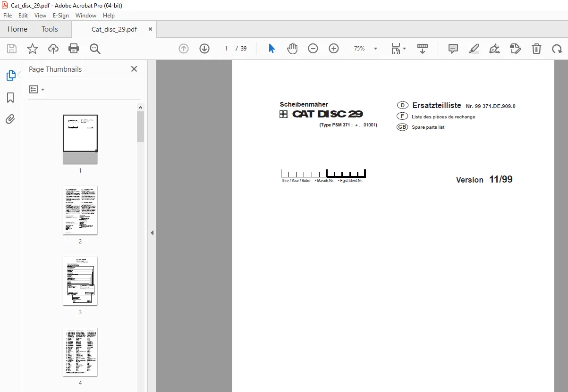Select page 1 thumbnail
Image resolution: width=568 pixels, height=392 pixels.
point(80,139)
